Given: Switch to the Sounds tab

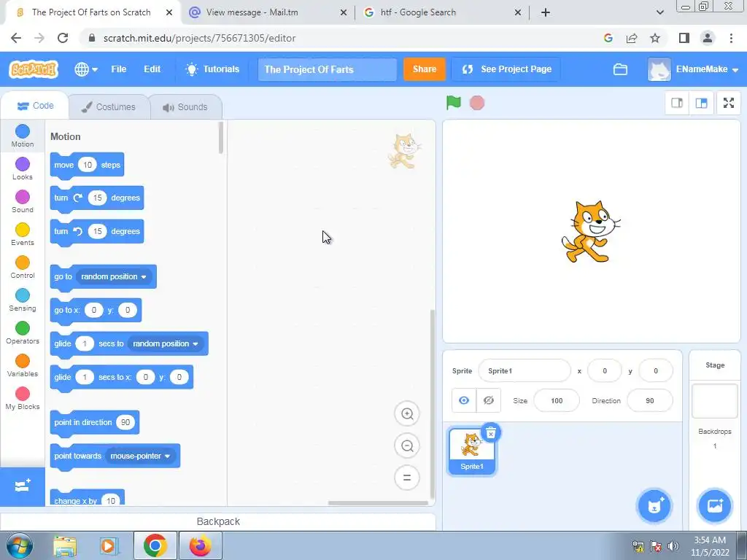Looking at the screenshot, I should coord(185,106).
